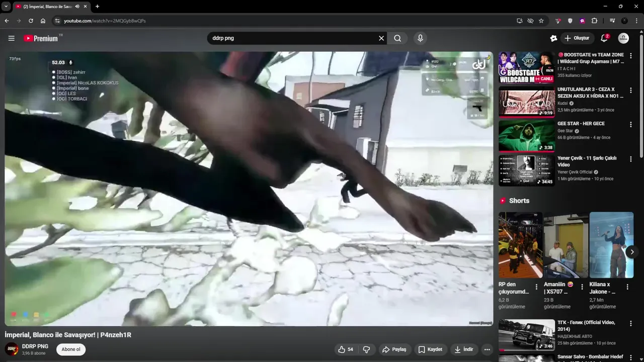Click the youtube.com address bar URL
The width and height of the screenshot is (644, 362).
click(x=105, y=21)
